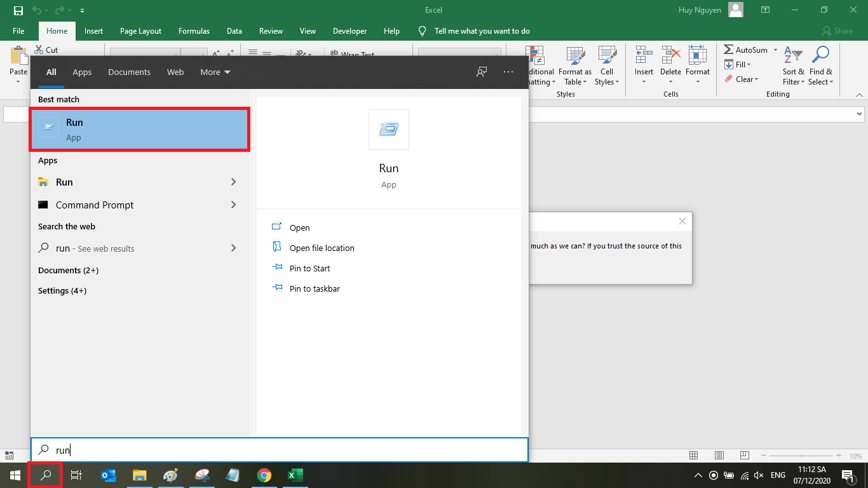The width and height of the screenshot is (868, 488).
Task: Expand the Command Prompt result arrow
Action: tap(233, 205)
